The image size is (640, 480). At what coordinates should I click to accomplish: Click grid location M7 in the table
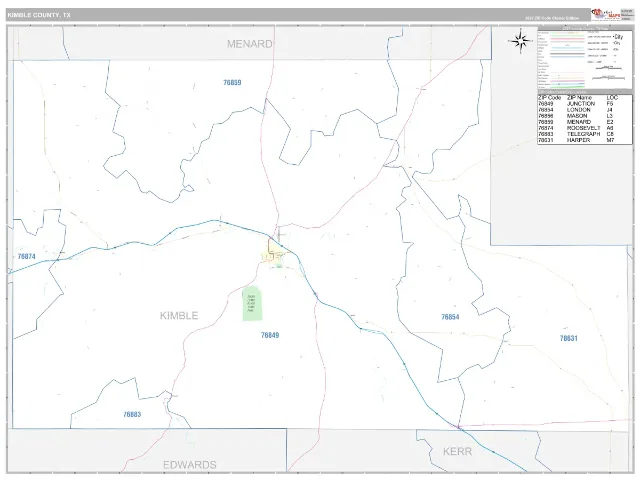point(610,140)
